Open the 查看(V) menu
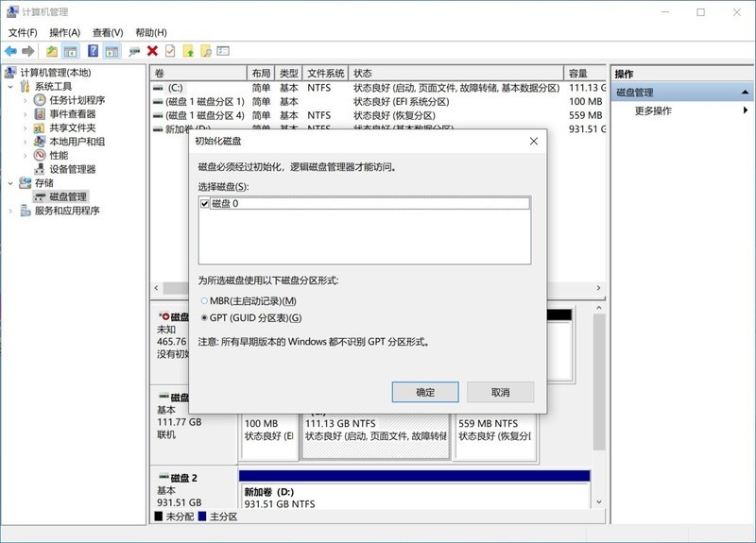Screen dimensions: 756x543 pos(108,32)
